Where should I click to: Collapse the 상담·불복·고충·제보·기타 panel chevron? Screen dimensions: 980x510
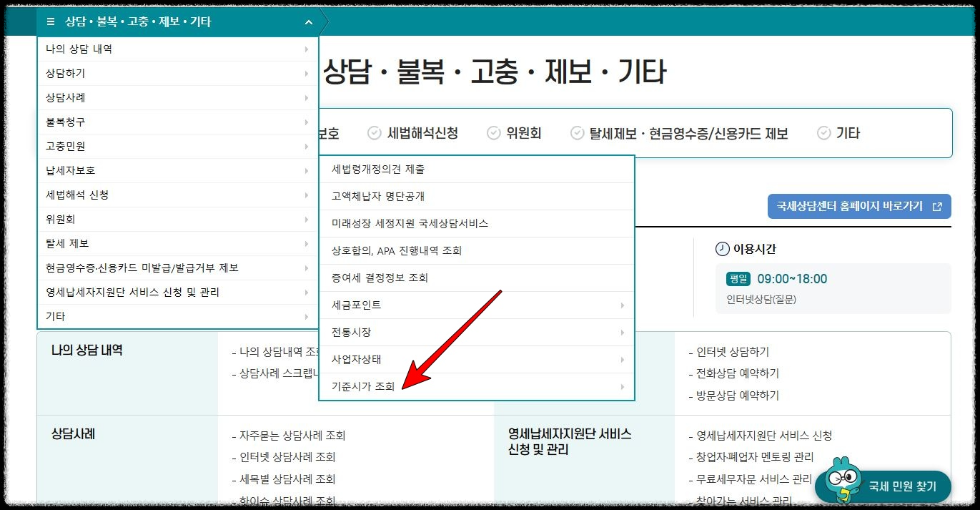[308, 21]
